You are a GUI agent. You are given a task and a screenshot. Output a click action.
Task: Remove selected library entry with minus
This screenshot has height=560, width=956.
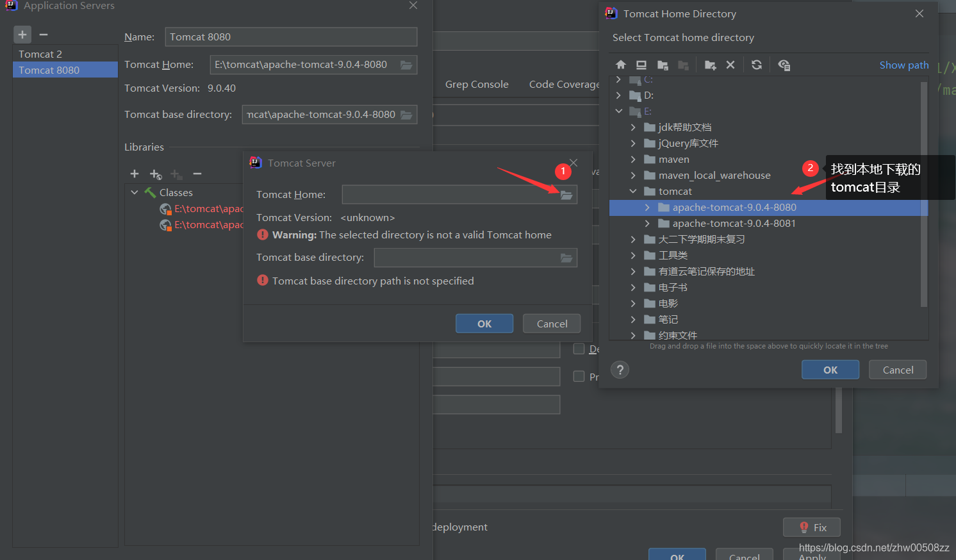click(x=197, y=174)
